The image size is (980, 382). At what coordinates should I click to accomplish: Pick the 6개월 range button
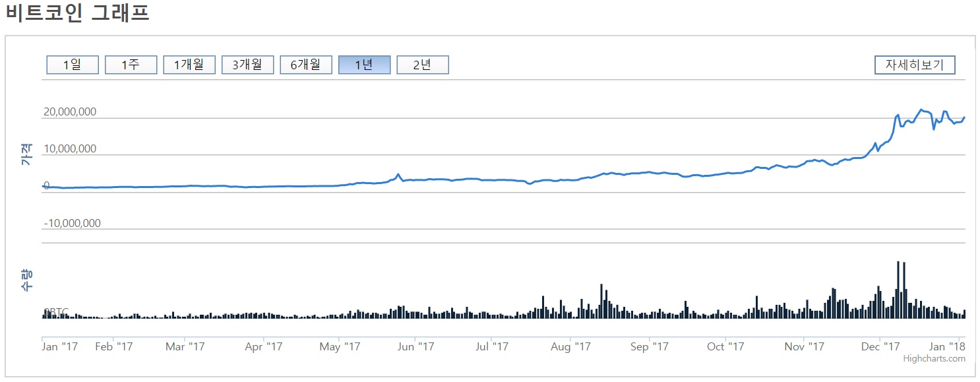[306, 65]
